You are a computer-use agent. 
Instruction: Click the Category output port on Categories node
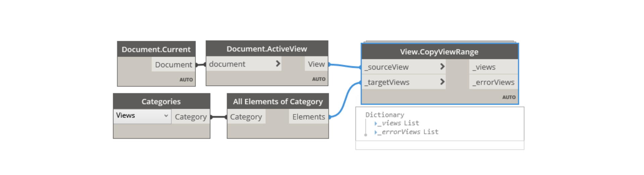[x=191, y=117]
